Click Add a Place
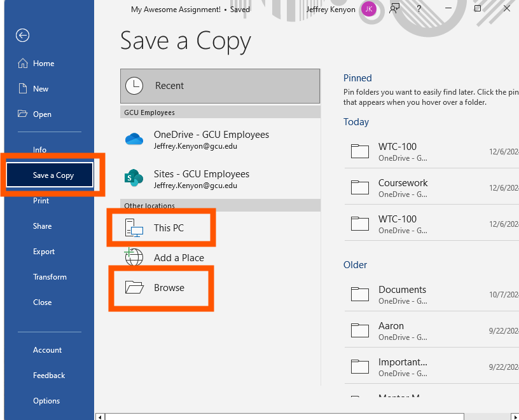Viewport: 519px width, 420px height. pyautogui.click(x=220, y=257)
